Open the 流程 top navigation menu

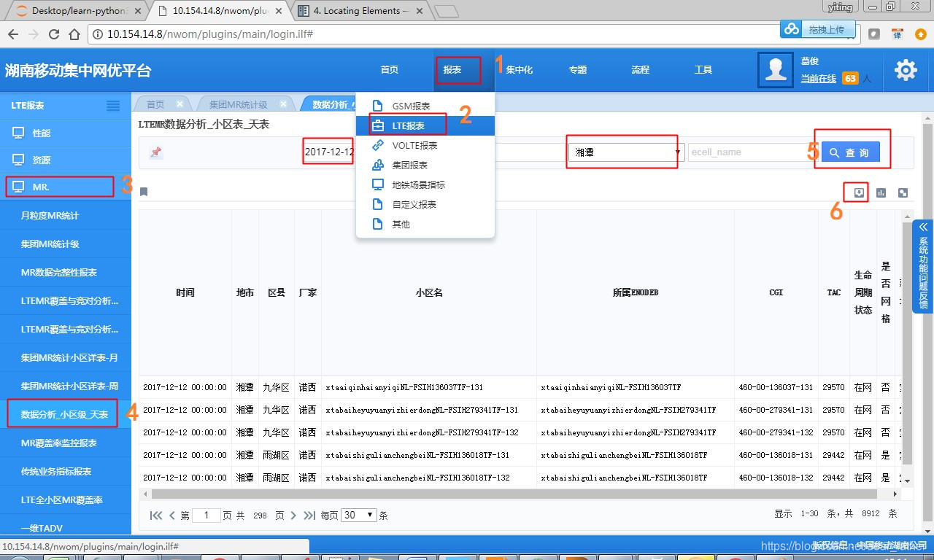(641, 70)
